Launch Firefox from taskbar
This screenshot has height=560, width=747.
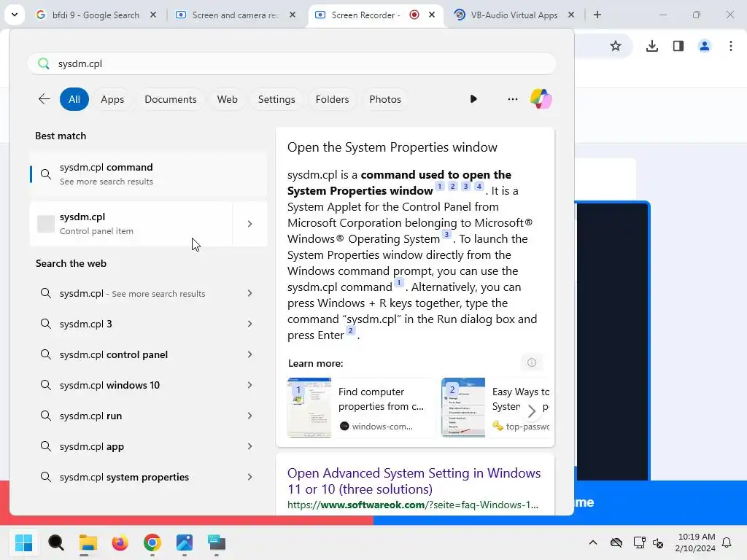coord(120,542)
